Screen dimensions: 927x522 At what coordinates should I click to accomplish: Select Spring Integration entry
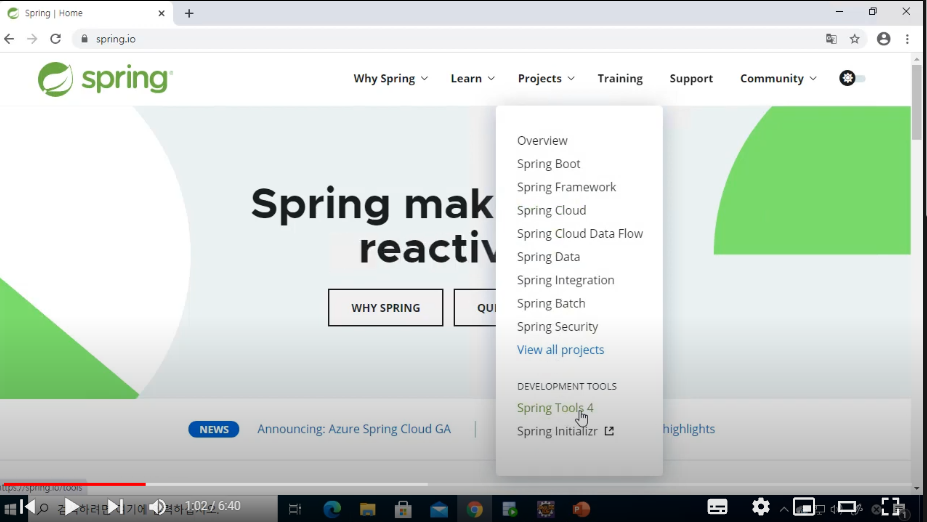[566, 280]
